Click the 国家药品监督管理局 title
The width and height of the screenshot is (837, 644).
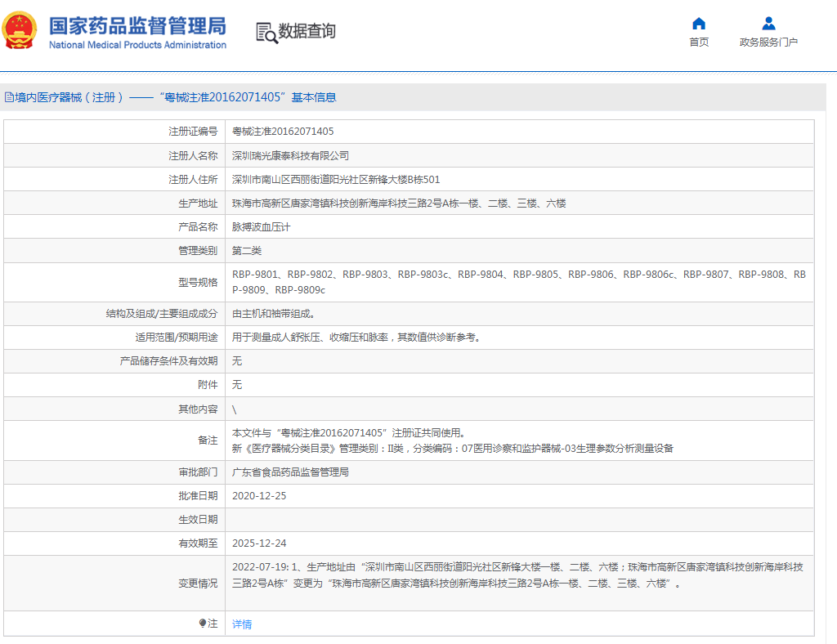tap(137, 25)
